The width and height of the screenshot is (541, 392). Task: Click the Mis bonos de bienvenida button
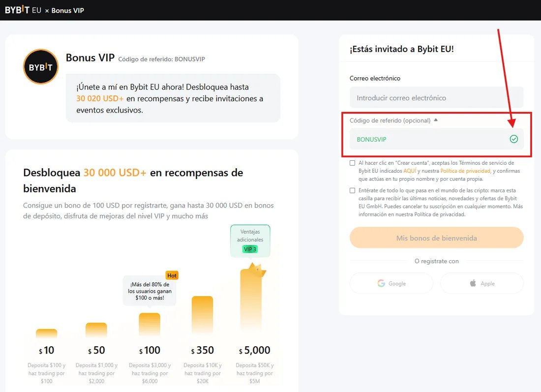tap(436, 238)
